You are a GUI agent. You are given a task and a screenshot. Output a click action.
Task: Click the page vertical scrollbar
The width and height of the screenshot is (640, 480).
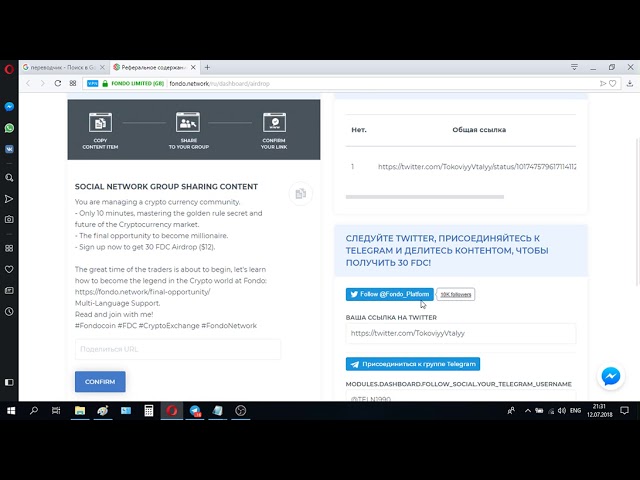coord(638,212)
